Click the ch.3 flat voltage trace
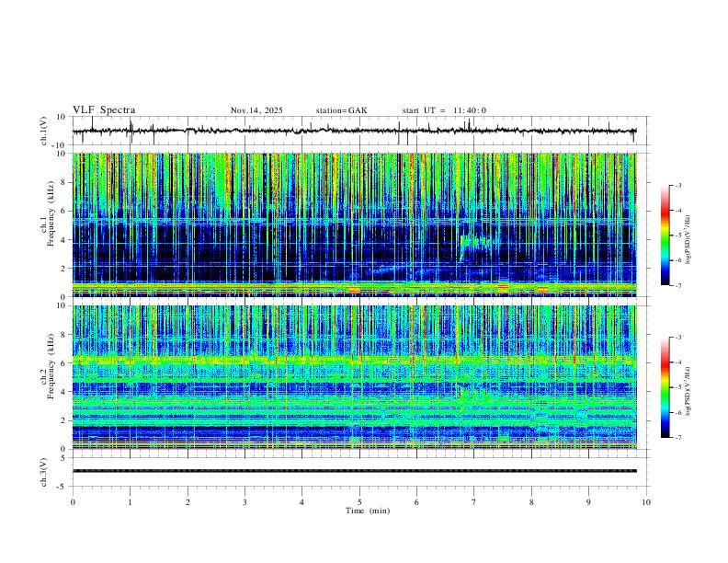Viewport: 728px width, 563px height. tap(354, 471)
